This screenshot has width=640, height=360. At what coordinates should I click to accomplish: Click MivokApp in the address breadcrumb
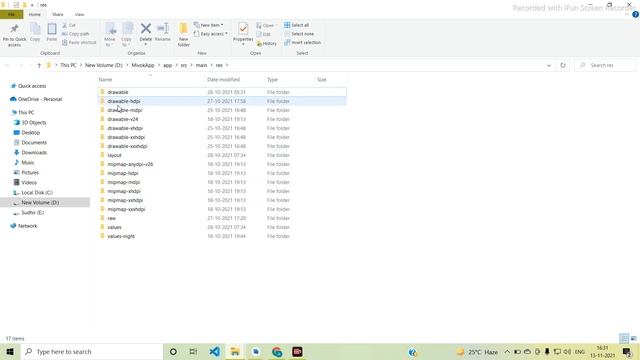(x=143, y=65)
